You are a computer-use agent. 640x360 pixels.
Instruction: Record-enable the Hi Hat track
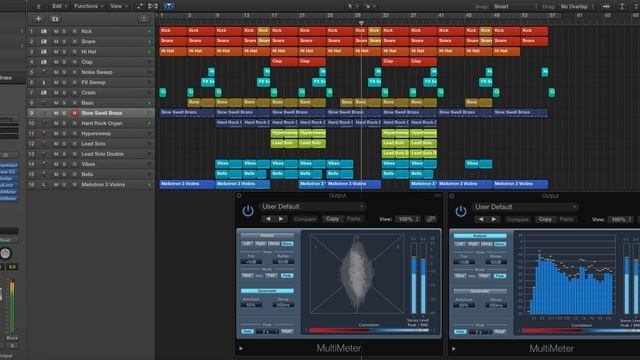[x=74, y=51]
